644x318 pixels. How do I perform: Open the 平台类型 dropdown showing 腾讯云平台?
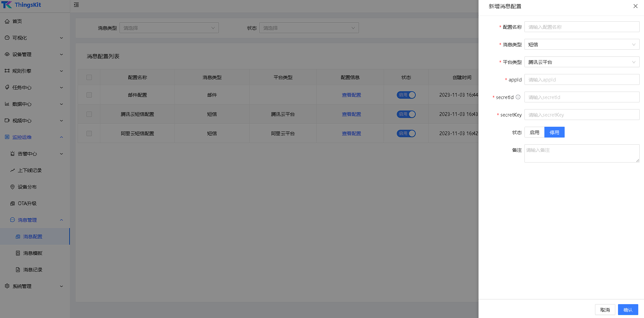tap(582, 62)
